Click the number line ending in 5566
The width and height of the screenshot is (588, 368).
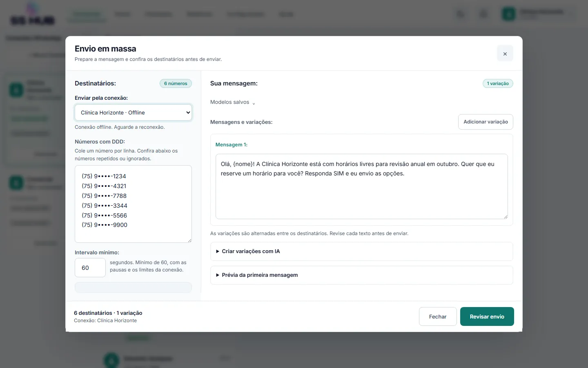pyautogui.click(x=104, y=215)
